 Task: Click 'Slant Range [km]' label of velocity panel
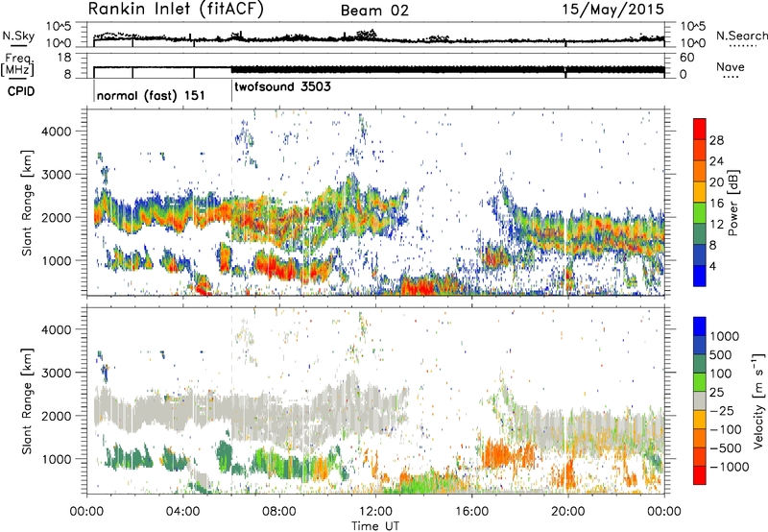pyautogui.click(x=27, y=400)
